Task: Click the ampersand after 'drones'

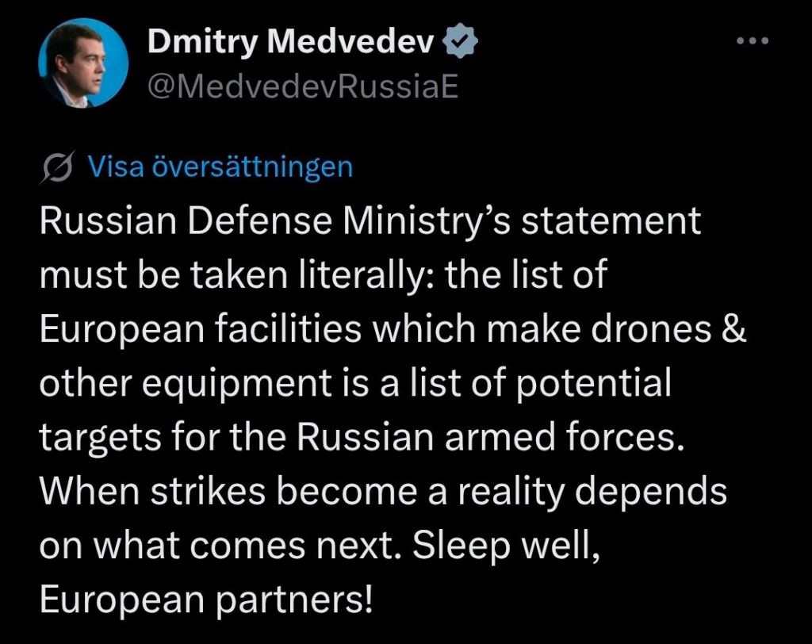Action: 734,329
